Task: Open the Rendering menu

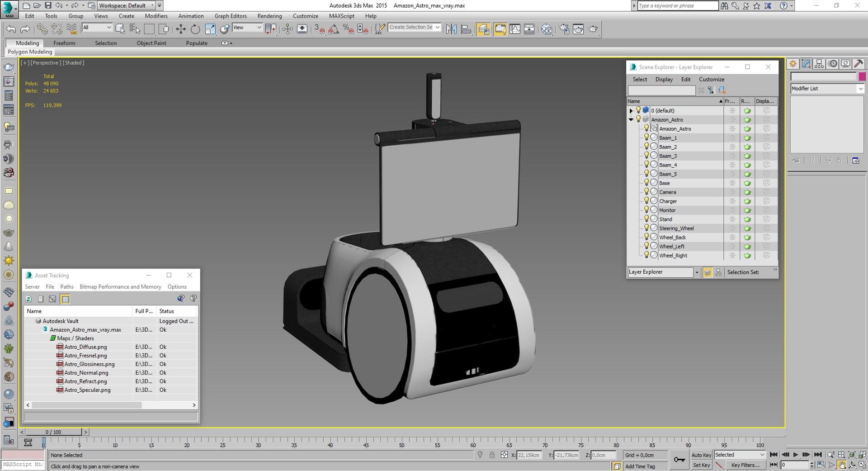Action: [x=269, y=16]
